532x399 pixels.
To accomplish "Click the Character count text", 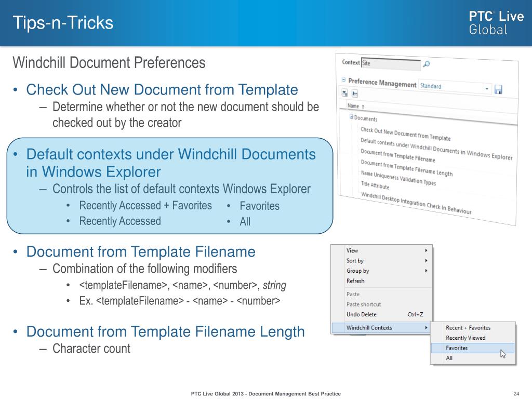I will tap(91, 349).
